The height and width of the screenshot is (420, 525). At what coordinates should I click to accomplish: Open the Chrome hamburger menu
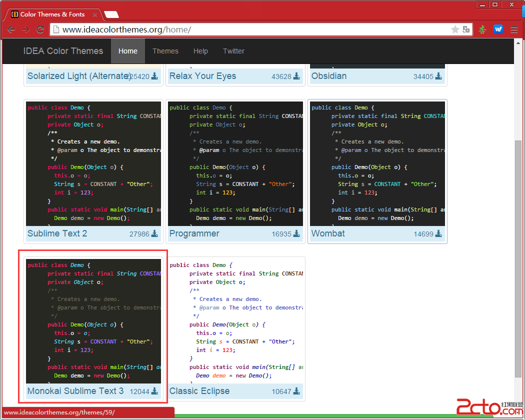coord(514,29)
